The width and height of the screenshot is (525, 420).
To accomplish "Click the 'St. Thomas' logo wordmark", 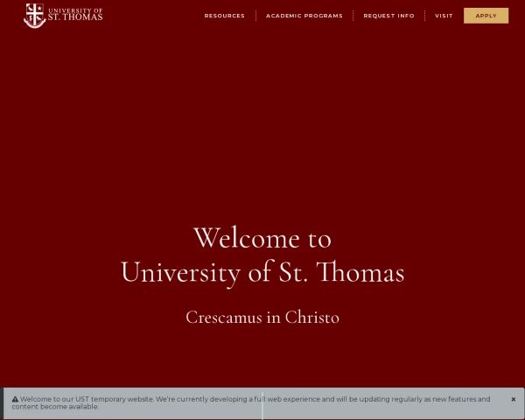I will click(x=75, y=17).
